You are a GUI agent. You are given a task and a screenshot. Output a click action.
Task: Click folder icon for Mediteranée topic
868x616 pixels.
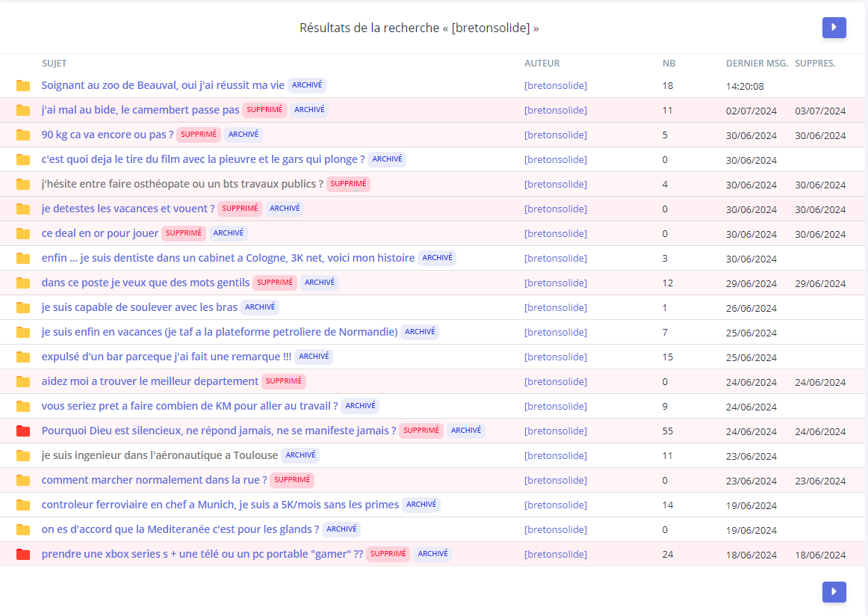click(x=23, y=529)
